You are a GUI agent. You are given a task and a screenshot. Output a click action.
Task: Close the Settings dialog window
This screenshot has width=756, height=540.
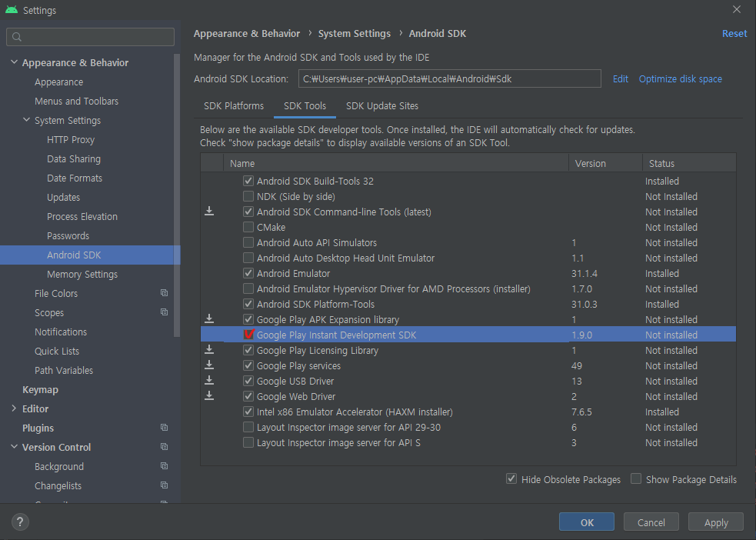[x=737, y=10]
